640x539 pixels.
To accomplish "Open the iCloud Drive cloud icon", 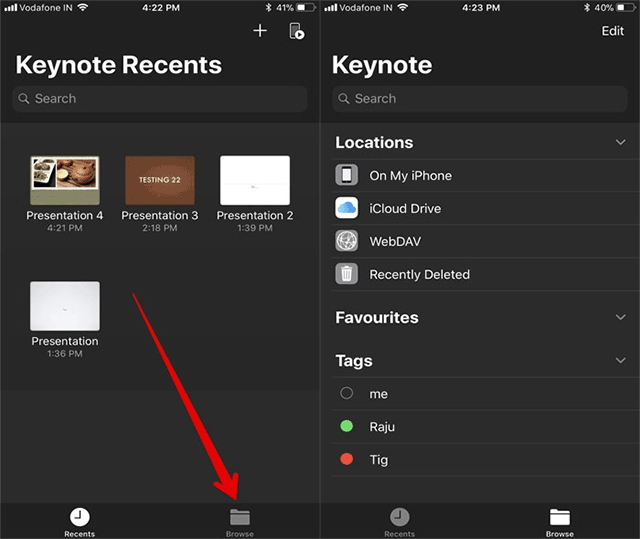I will click(x=347, y=208).
